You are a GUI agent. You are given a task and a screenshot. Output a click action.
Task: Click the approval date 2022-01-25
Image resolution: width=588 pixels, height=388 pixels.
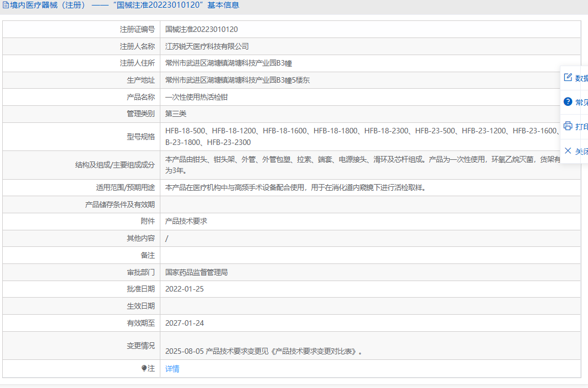tap(185, 289)
